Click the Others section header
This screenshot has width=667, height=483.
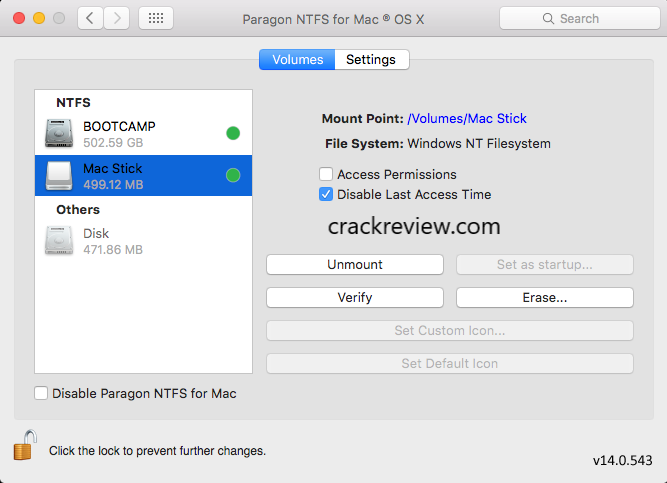pos(78,210)
